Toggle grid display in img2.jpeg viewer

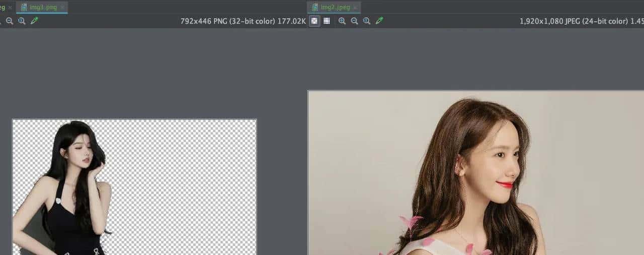[327, 21]
